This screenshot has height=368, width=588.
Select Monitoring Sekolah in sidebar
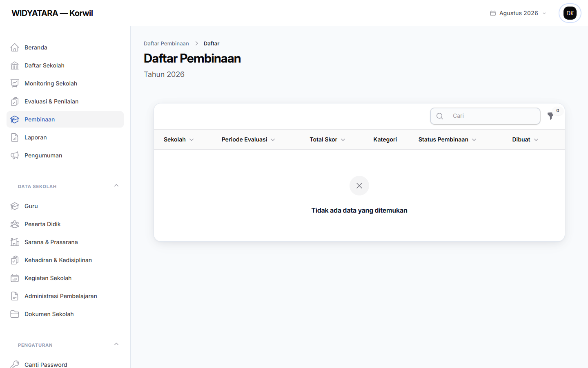tap(65, 83)
